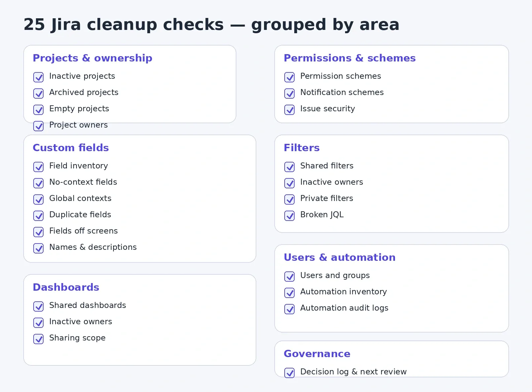Select the 'Broken JQL' text
The height and width of the screenshot is (392, 532).
322,215
